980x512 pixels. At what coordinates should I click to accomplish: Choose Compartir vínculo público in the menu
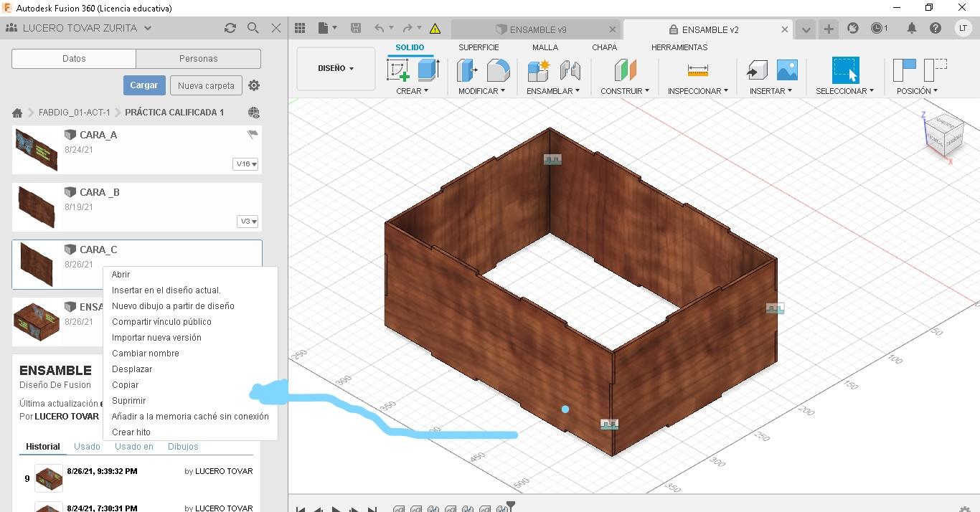click(161, 322)
